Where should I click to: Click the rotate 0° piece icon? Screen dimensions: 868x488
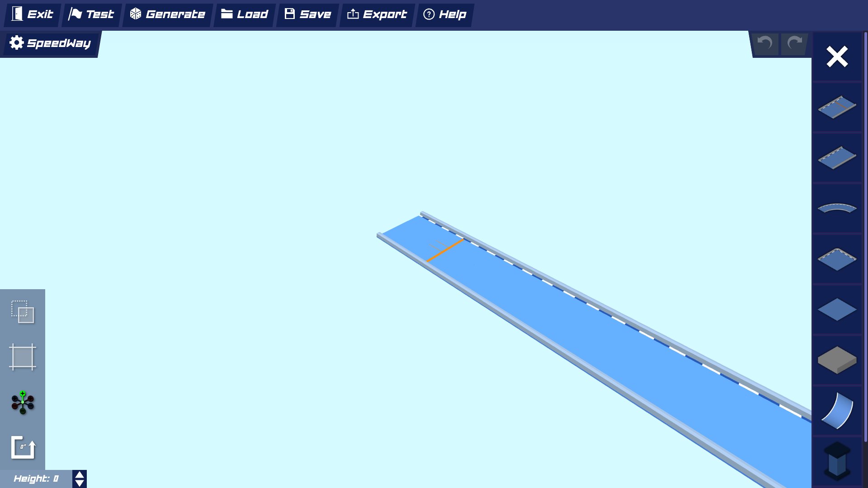coord(23,447)
